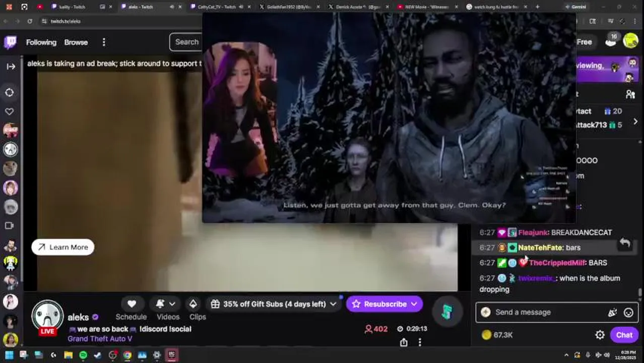
Task: Click username TheCrippledMilf in chat
Action: (557, 263)
